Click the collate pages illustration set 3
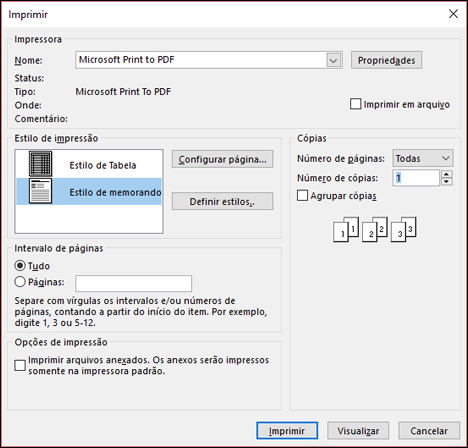The width and height of the screenshot is (468, 448). [403, 229]
